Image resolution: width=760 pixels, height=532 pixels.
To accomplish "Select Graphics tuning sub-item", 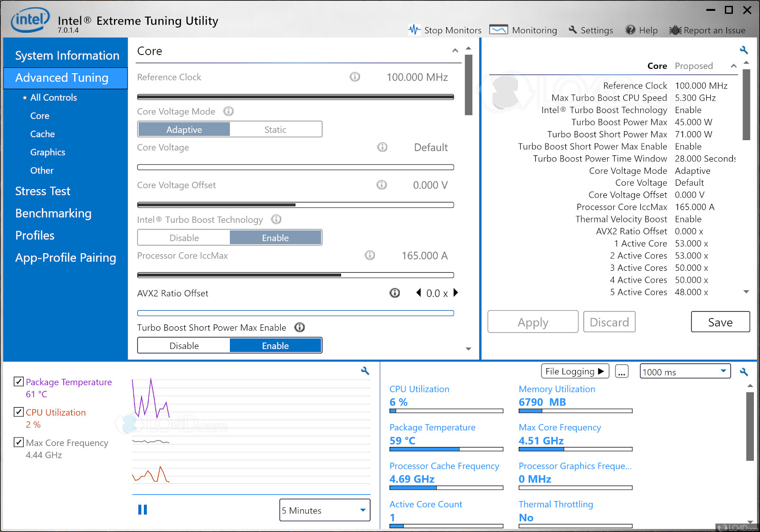I will (47, 152).
